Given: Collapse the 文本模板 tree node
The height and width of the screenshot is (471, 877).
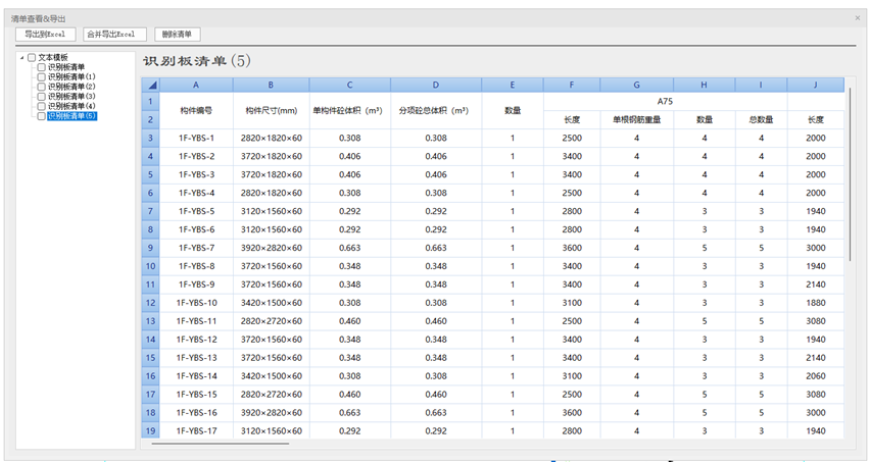Looking at the screenshot, I should pyautogui.click(x=22, y=57).
